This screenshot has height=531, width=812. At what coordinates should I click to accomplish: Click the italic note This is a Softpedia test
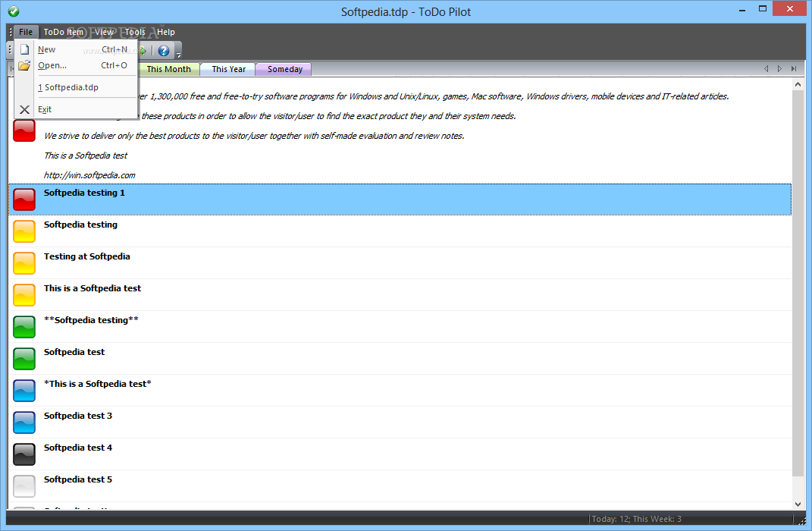(x=86, y=156)
